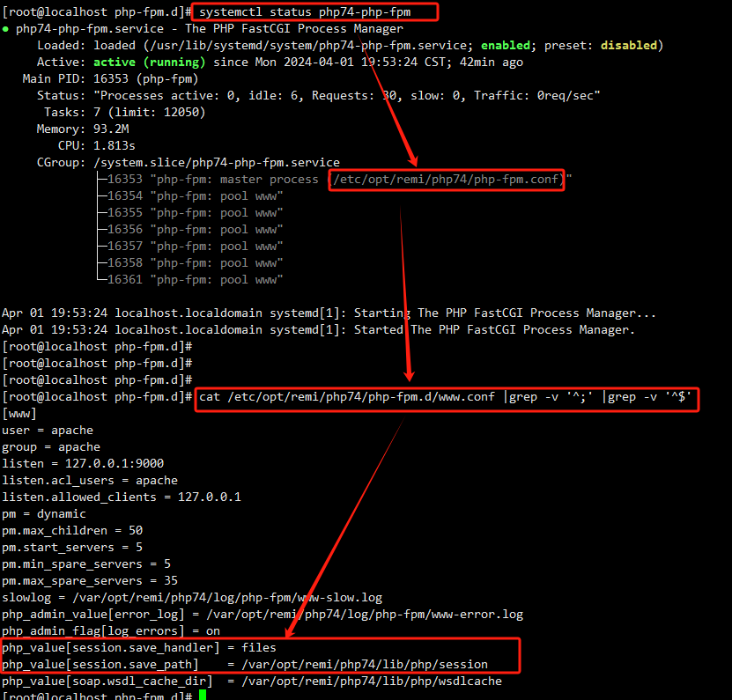
Task: Click the 'pm.max_spare_servers = 35' line
Action: (90, 581)
